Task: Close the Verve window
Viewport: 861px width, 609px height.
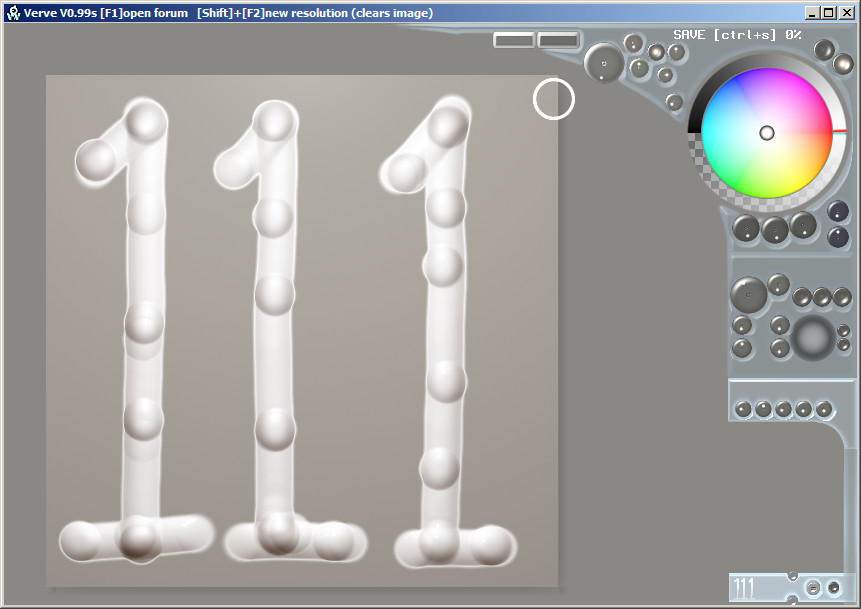Action: [847, 13]
